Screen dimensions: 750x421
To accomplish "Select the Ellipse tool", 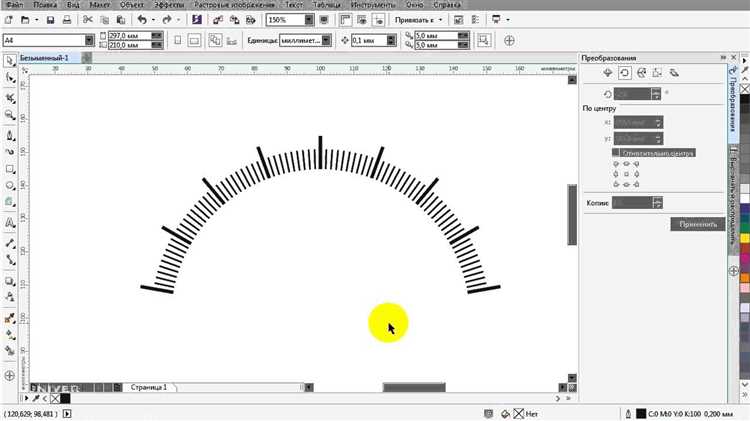I will (10, 186).
